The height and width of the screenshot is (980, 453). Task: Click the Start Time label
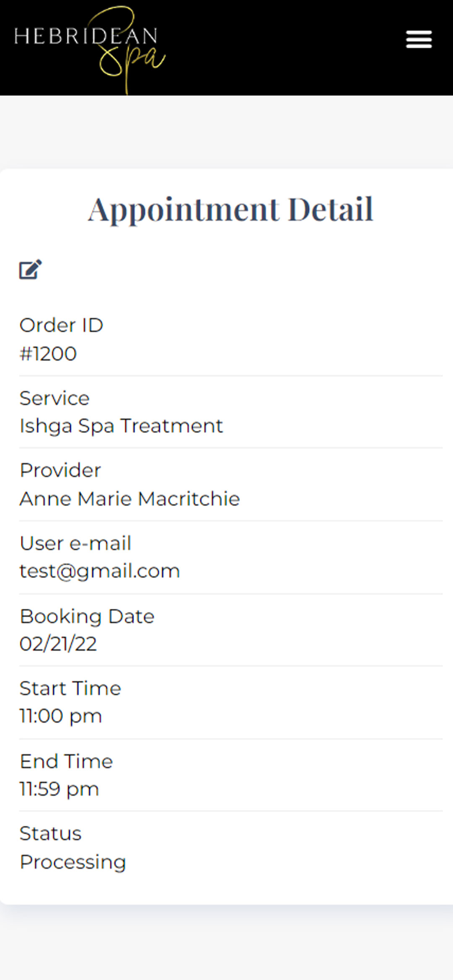70,688
